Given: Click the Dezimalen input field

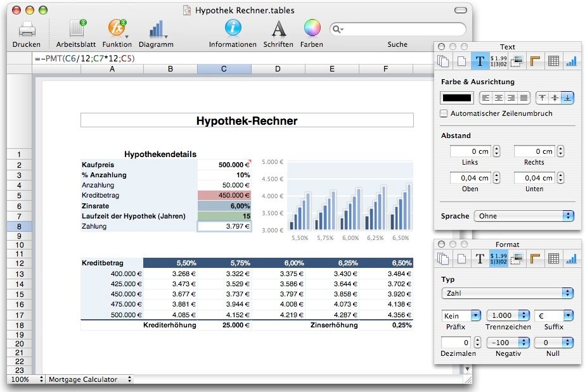Looking at the screenshot, I should [456, 343].
